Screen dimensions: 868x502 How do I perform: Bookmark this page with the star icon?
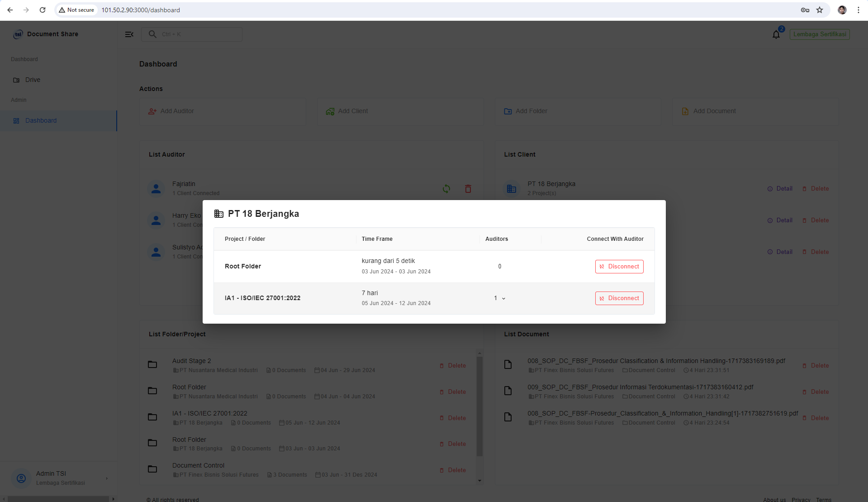[x=820, y=10]
